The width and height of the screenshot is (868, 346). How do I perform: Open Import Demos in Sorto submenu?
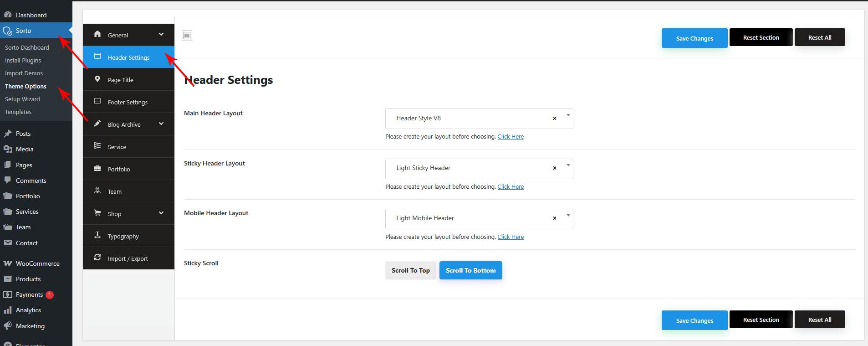click(x=24, y=73)
